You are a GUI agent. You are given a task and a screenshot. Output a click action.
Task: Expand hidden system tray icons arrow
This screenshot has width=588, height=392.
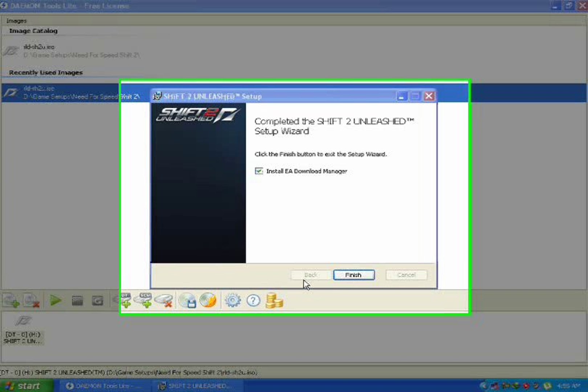coord(483,386)
